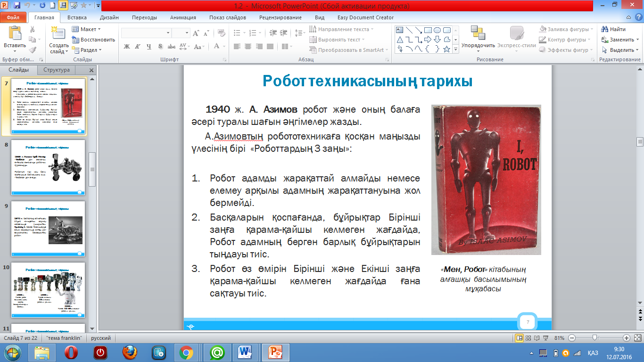Toggle bold (Ж) formatting

(x=126, y=46)
